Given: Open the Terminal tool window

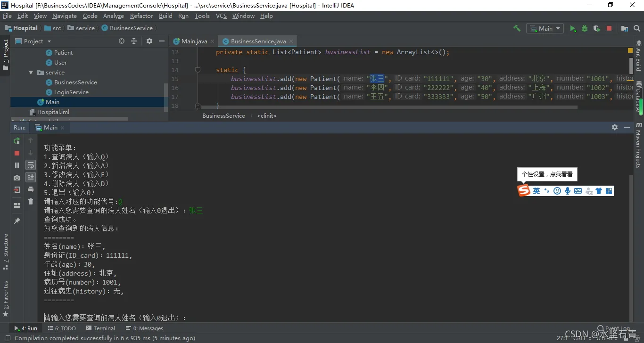Looking at the screenshot, I should click(100, 328).
